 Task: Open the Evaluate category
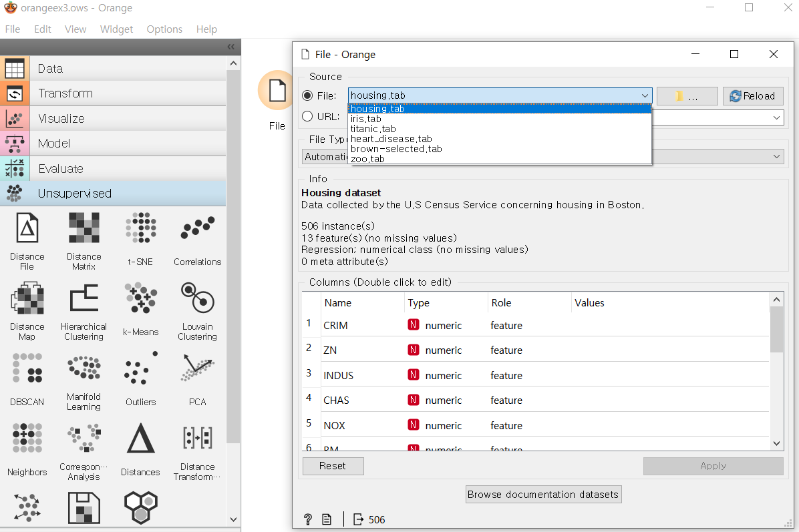pos(113,168)
